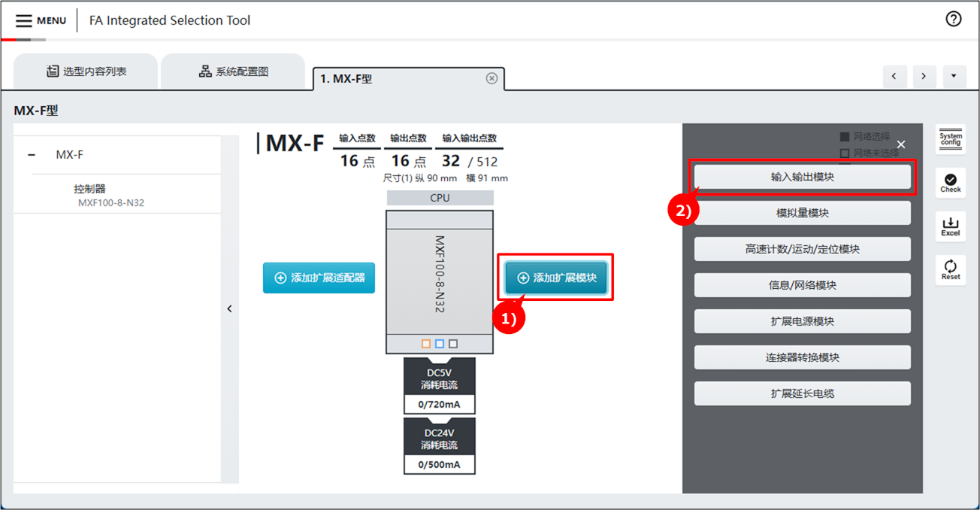Select 输入输出模块 module type

pos(802,178)
